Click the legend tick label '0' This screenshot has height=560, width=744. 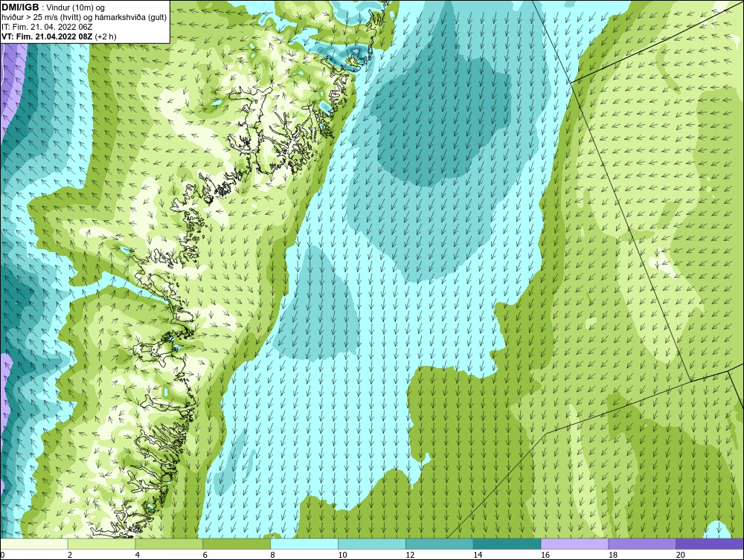click(2, 555)
